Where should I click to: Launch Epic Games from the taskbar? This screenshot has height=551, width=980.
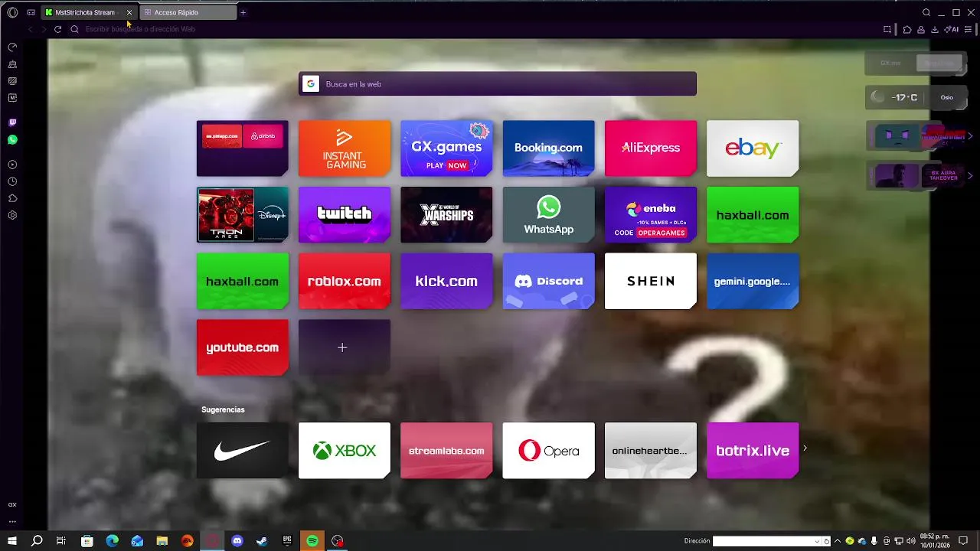click(x=287, y=540)
